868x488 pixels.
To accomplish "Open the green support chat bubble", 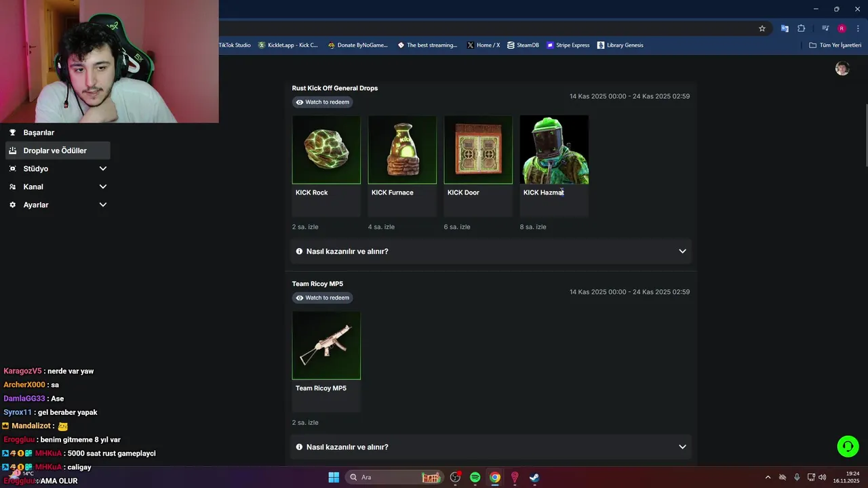I will click(x=848, y=446).
